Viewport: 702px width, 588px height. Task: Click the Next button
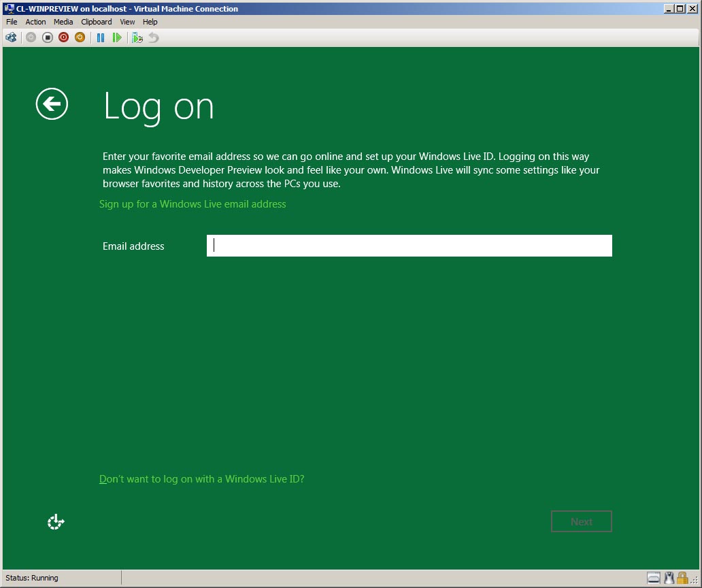[581, 521]
